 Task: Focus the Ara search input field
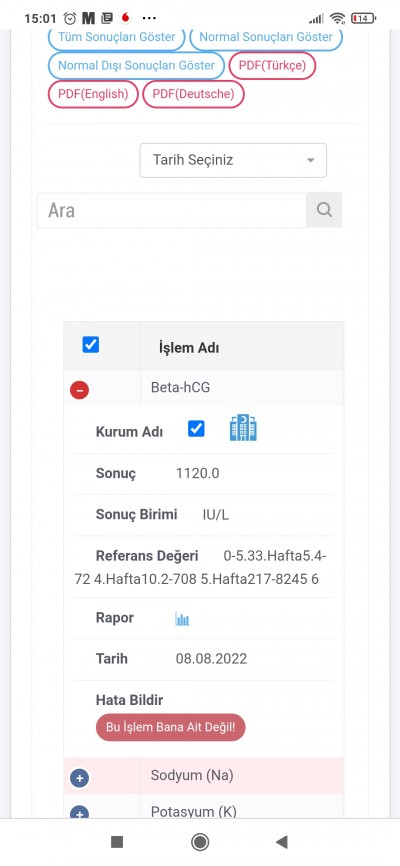tap(171, 210)
